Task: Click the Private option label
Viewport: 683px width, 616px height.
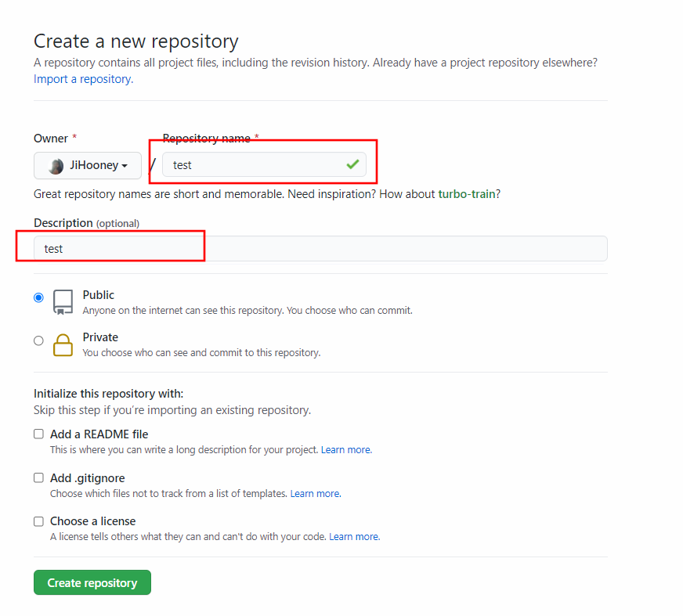Action: tap(100, 337)
